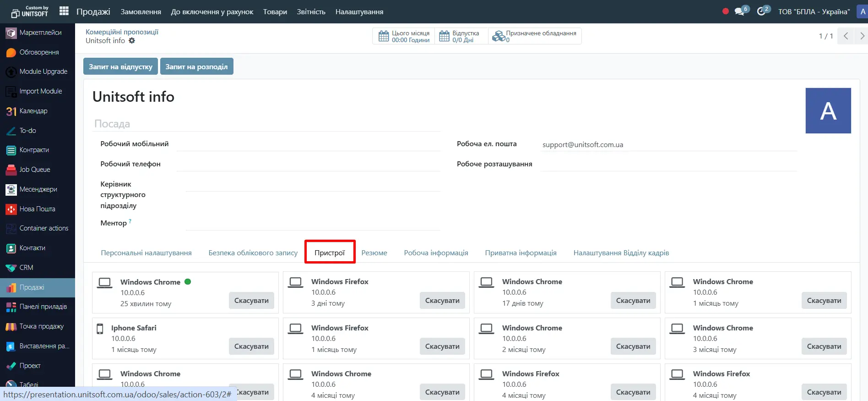Click the gear icon next to Unitsoft info
Viewport: 868px width, 401px height.
click(x=132, y=41)
